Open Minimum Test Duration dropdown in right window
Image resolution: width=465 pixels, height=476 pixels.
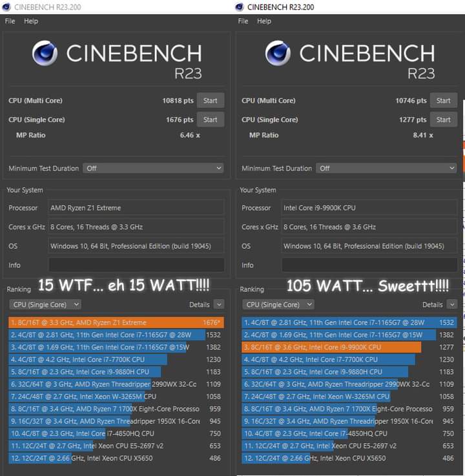(386, 168)
